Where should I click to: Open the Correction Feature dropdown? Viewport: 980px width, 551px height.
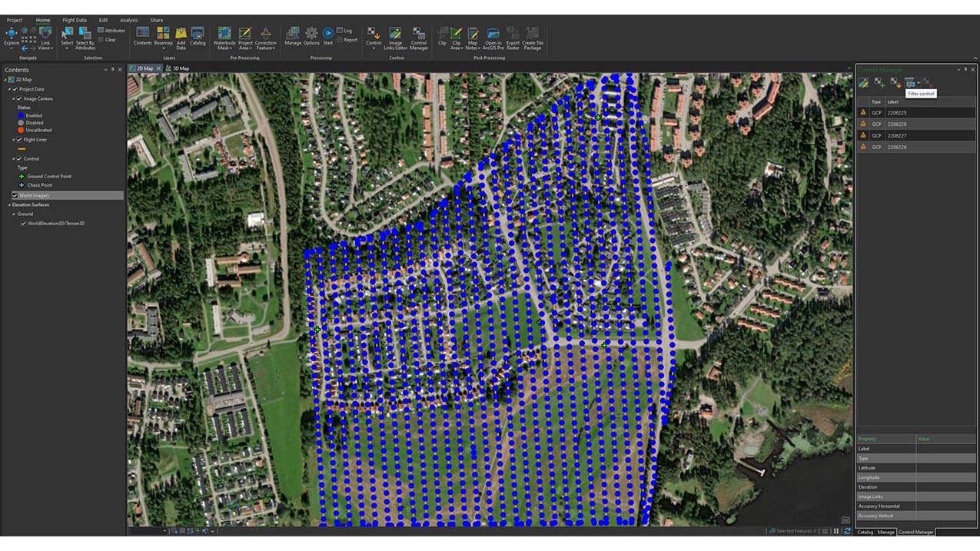[x=265, y=48]
